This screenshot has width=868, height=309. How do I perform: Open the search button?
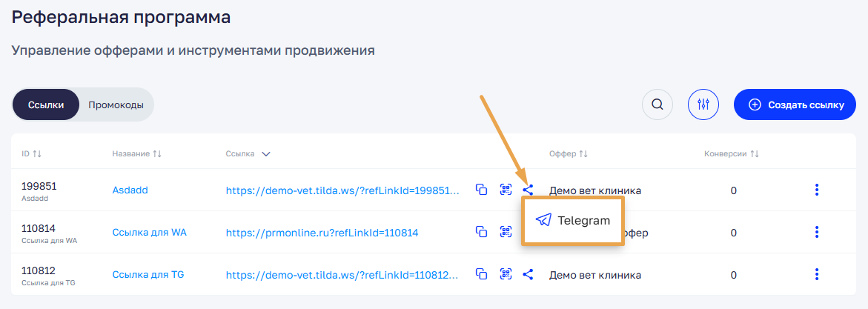coord(657,104)
